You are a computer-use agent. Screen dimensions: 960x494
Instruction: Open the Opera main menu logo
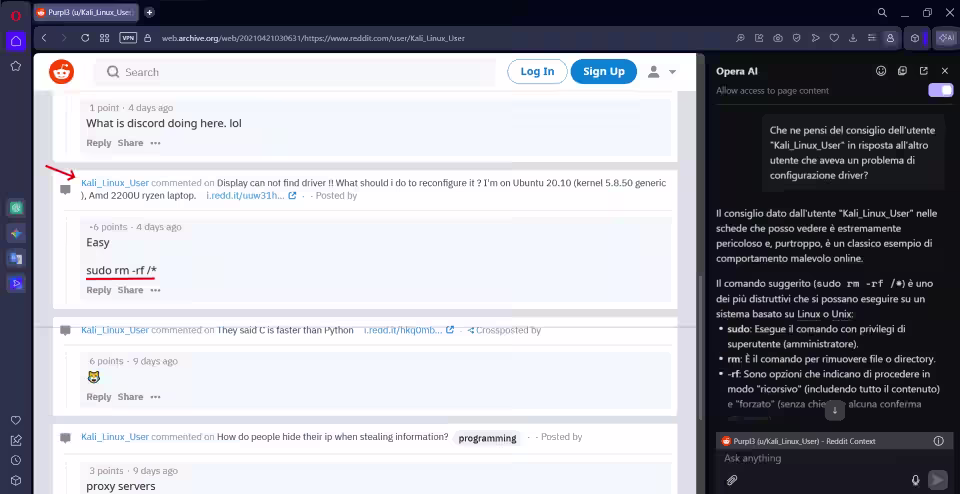pos(16,15)
